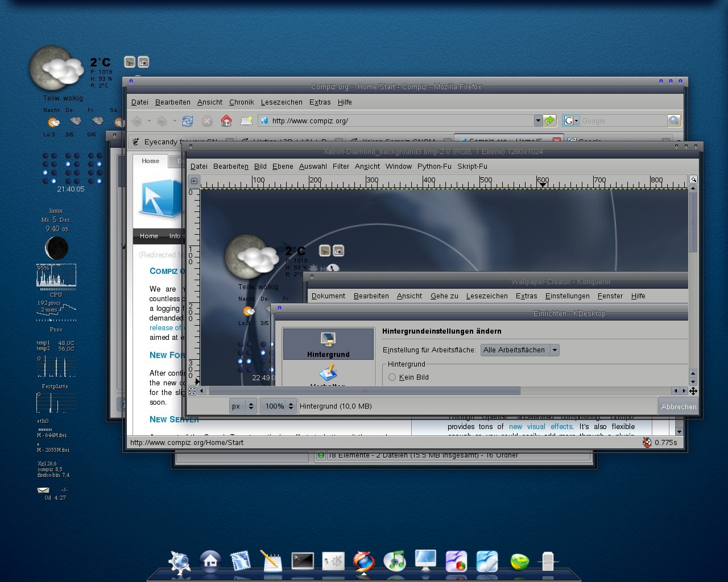Open GIMP's navigation cross icon at bottom-right
Viewport: 728px width, 582px height.
click(693, 391)
